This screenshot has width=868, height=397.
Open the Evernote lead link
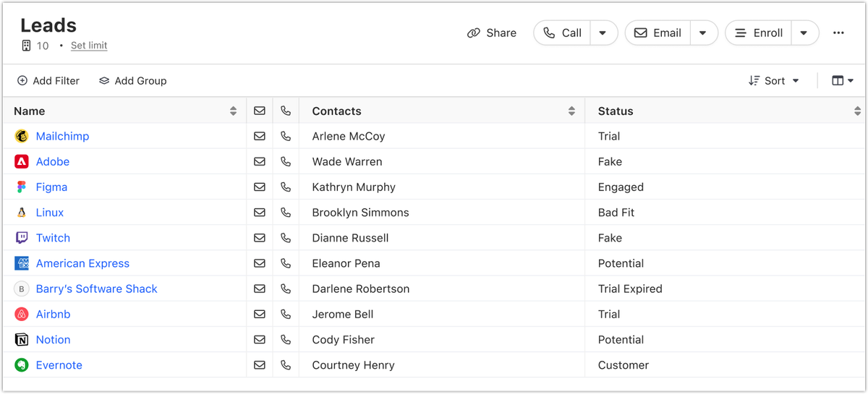pyautogui.click(x=59, y=365)
